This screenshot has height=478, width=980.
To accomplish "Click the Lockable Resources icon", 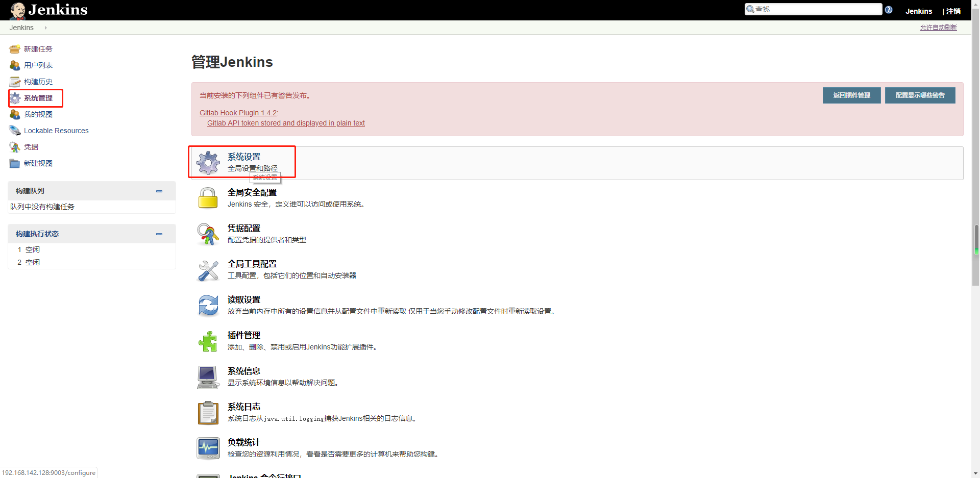I will coord(15,131).
